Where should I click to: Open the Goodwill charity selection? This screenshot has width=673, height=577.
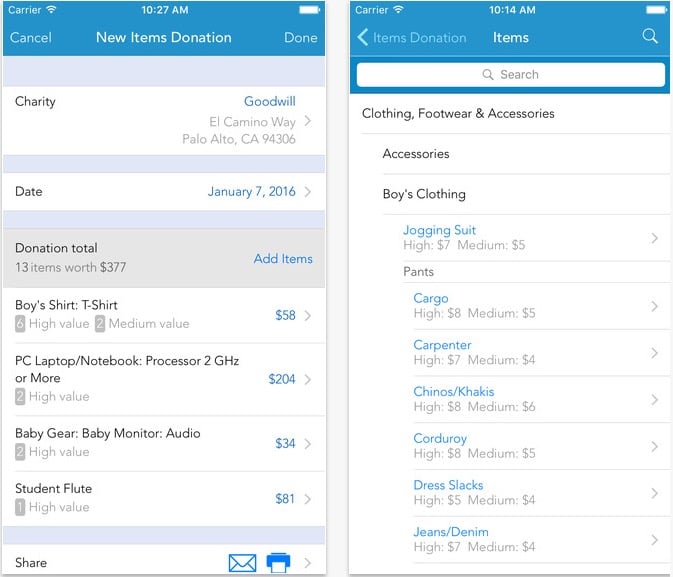270,101
